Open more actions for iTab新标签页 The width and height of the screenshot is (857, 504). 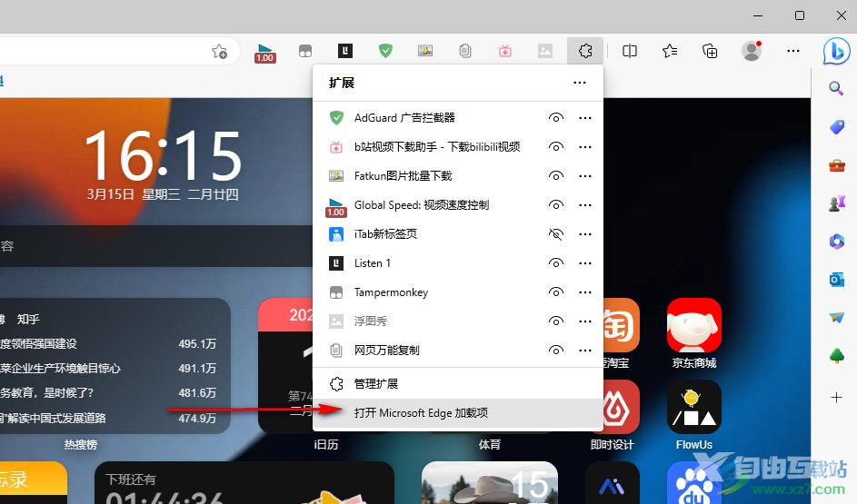coord(585,234)
